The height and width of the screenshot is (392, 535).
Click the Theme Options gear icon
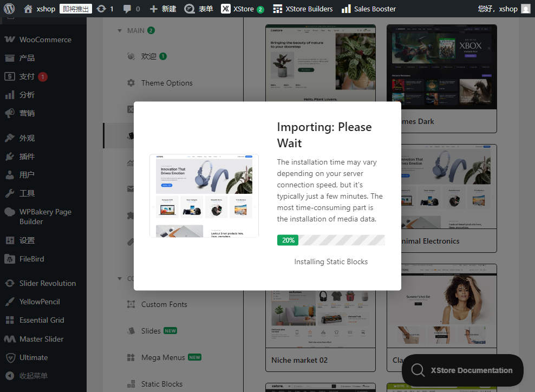tap(131, 82)
